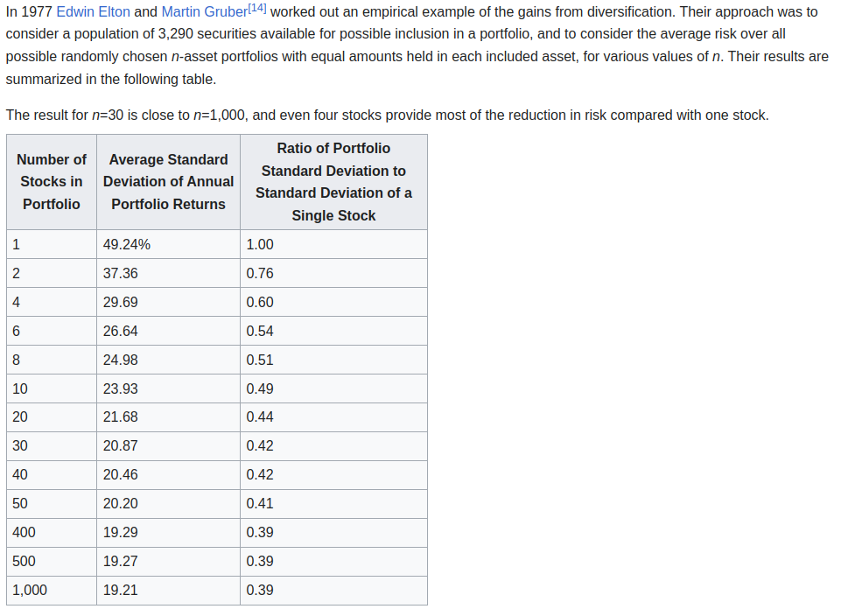Click the 'Ratio of Portfolio Standard Deviation' header
Image resolution: width=841 pixels, height=616 pixels.
pos(333,182)
